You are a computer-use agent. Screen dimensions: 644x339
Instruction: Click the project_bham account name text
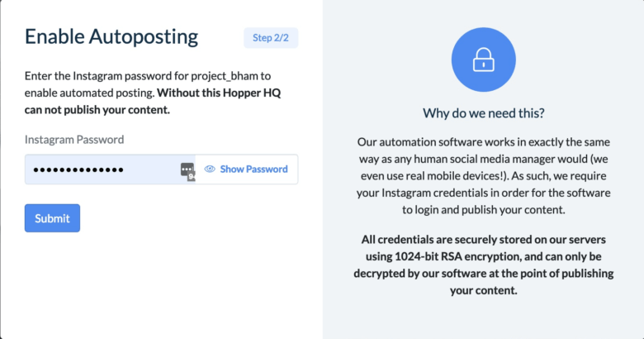pyautogui.click(x=223, y=74)
